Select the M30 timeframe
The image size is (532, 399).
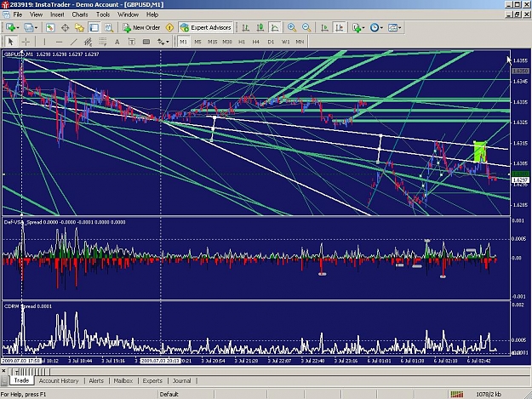(x=227, y=42)
